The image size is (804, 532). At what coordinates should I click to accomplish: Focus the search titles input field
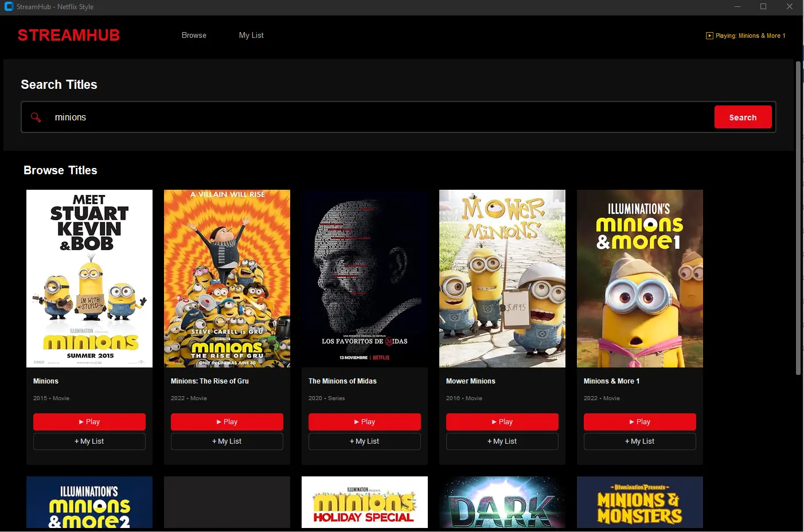(381, 117)
